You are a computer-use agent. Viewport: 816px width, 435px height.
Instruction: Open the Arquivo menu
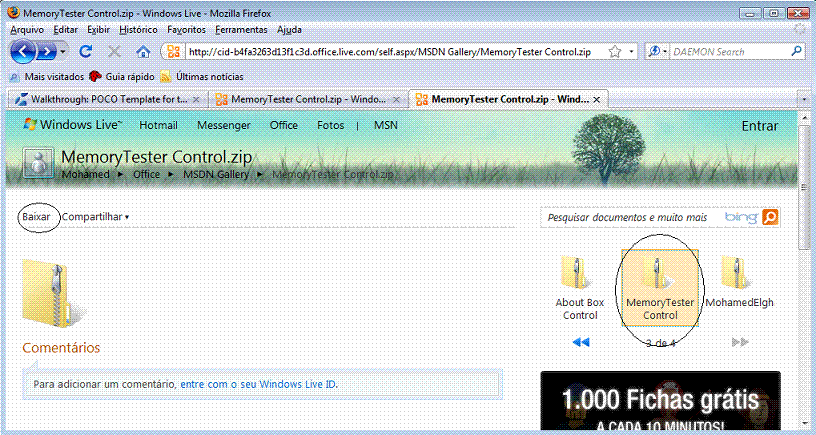point(27,30)
